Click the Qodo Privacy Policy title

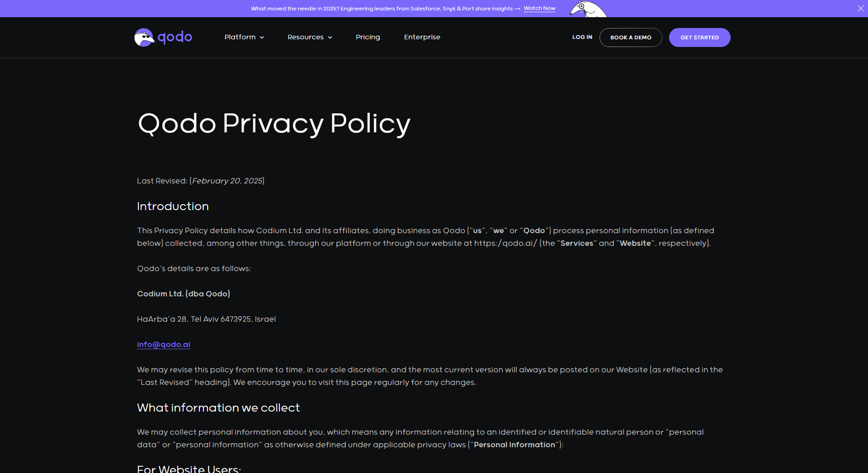click(x=274, y=123)
